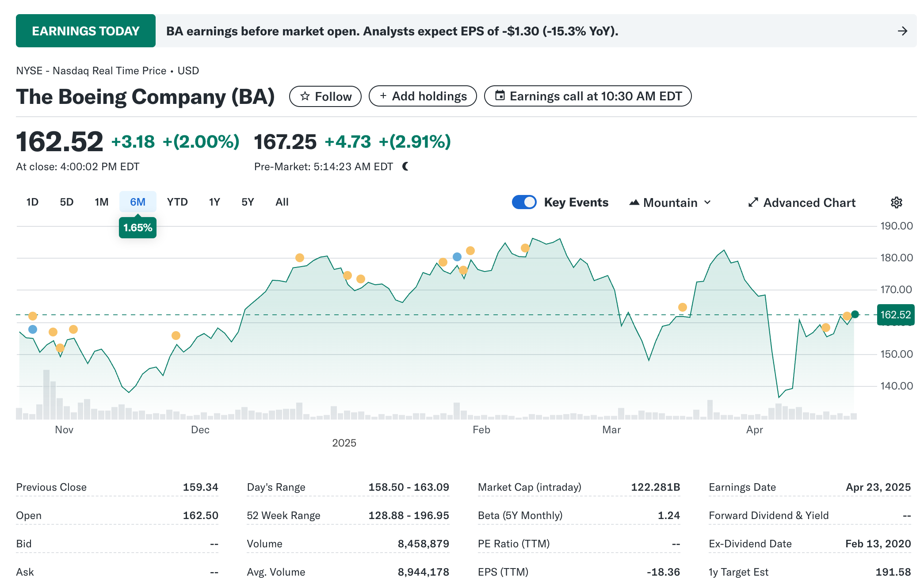Click the Mountain chart type icon
The width and height of the screenshot is (924, 588).
click(634, 202)
